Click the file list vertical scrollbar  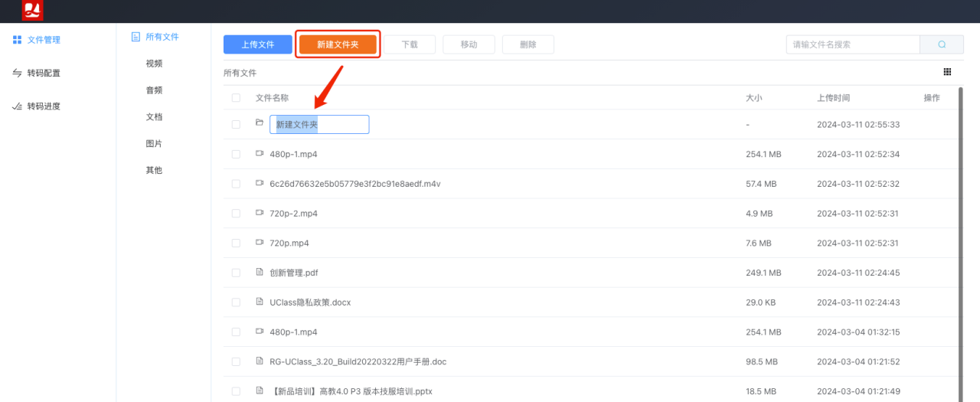(960, 245)
